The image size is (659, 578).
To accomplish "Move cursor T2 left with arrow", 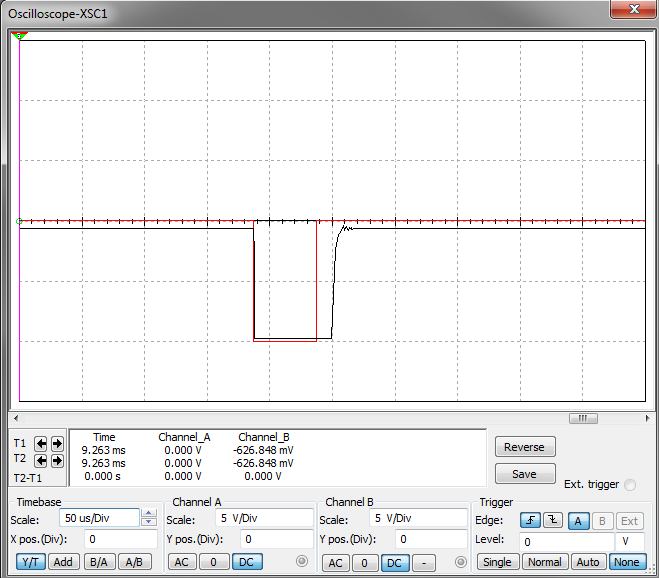I will [41, 461].
